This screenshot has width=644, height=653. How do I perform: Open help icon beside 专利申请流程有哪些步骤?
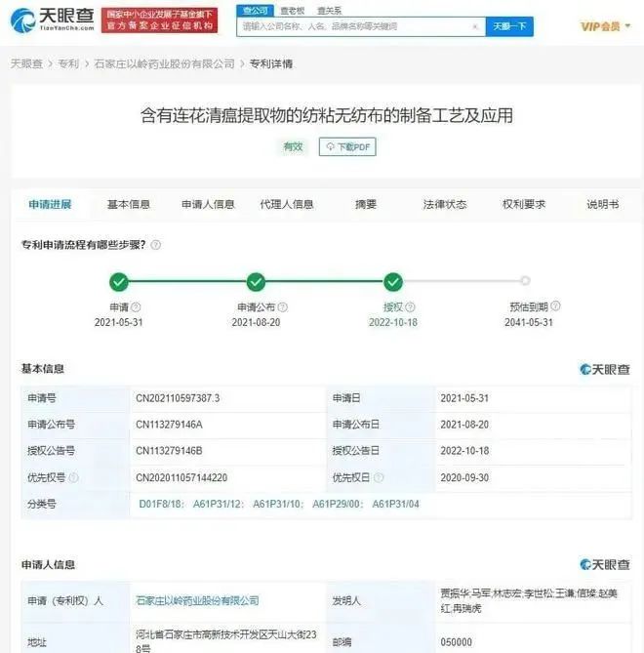tap(156, 245)
